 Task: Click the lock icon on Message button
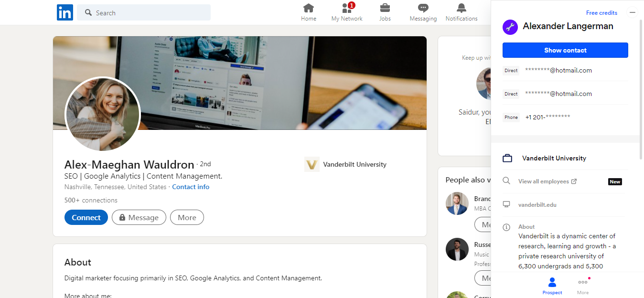(122, 217)
